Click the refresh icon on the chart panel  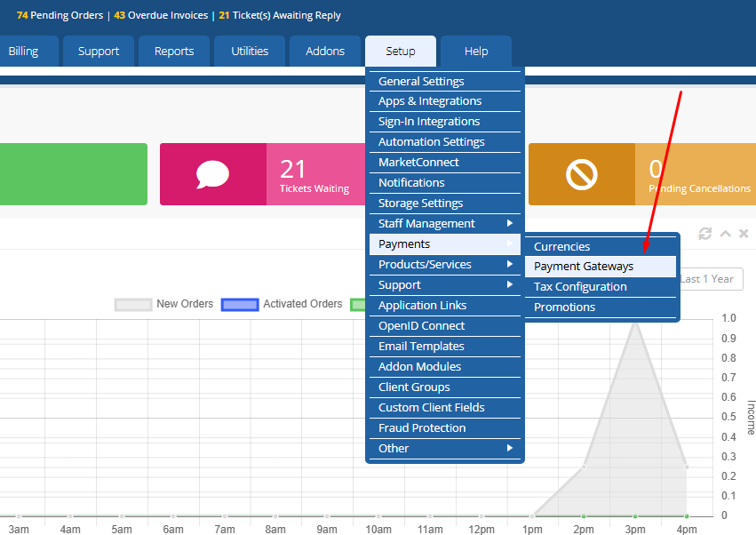pos(704,234)
